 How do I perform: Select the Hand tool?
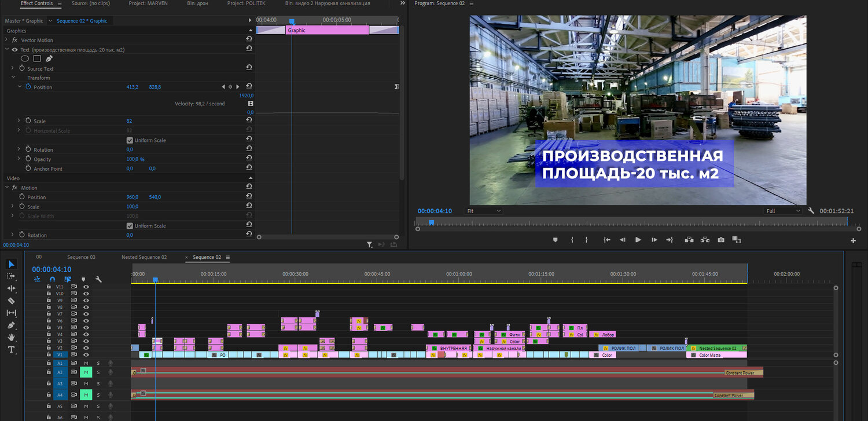pos(11,337)
